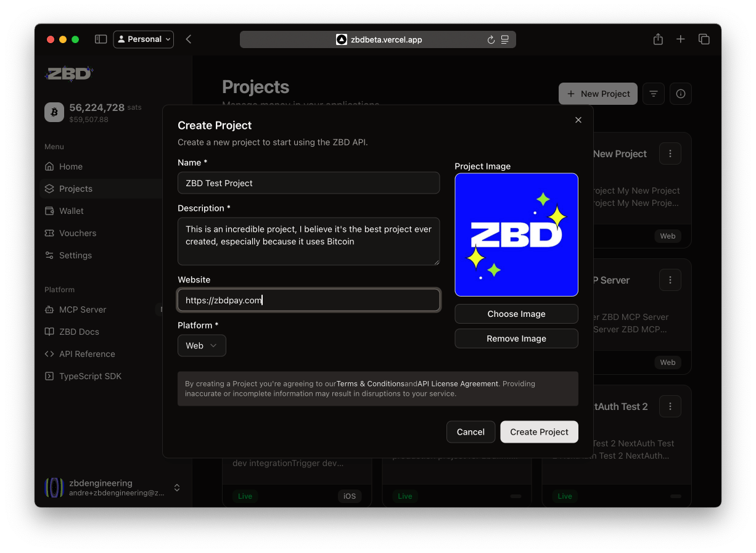Open options menu on NextAuth Test 2 card

[670, 406]
